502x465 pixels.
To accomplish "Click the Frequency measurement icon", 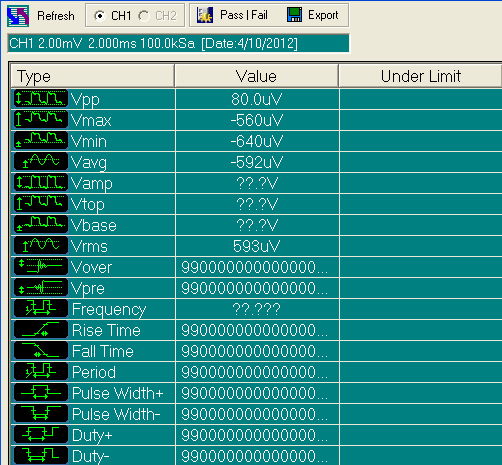I will (x=41, y=309).
